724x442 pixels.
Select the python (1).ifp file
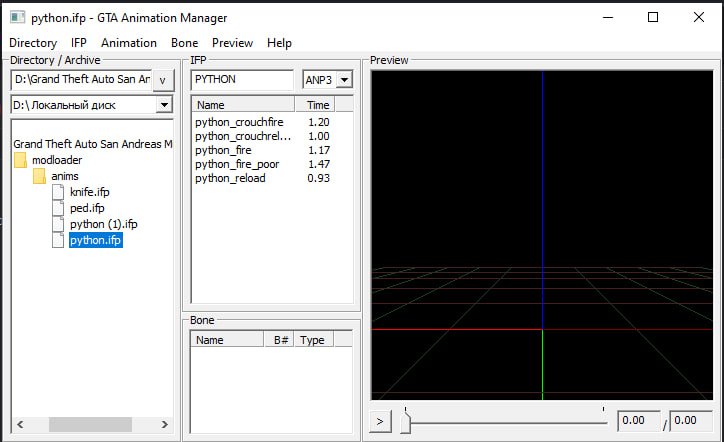pyautogui.click(x=103, y=224)
